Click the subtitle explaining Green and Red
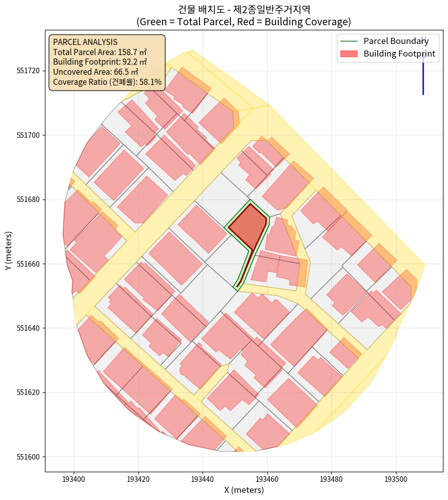This screenshot has width=448, height=500. [243, 22]
